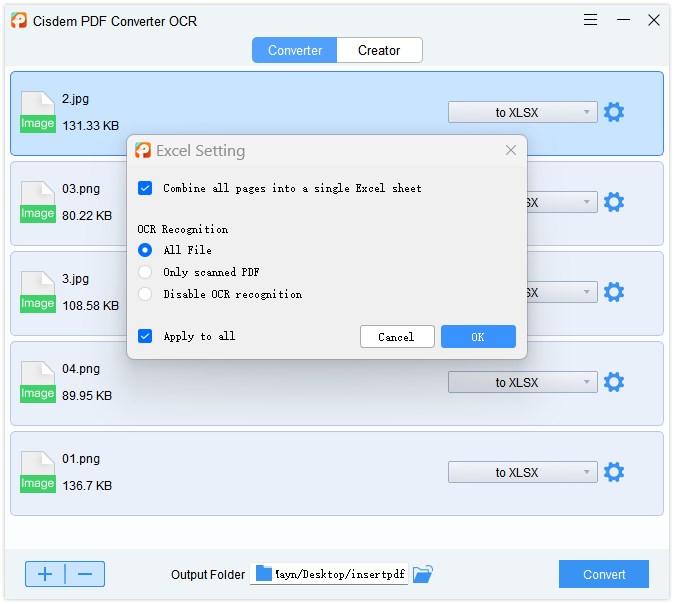Click the 131.33 KB size text
The height and width of the screenshot is (604, 674).
(x=90, y=126)
